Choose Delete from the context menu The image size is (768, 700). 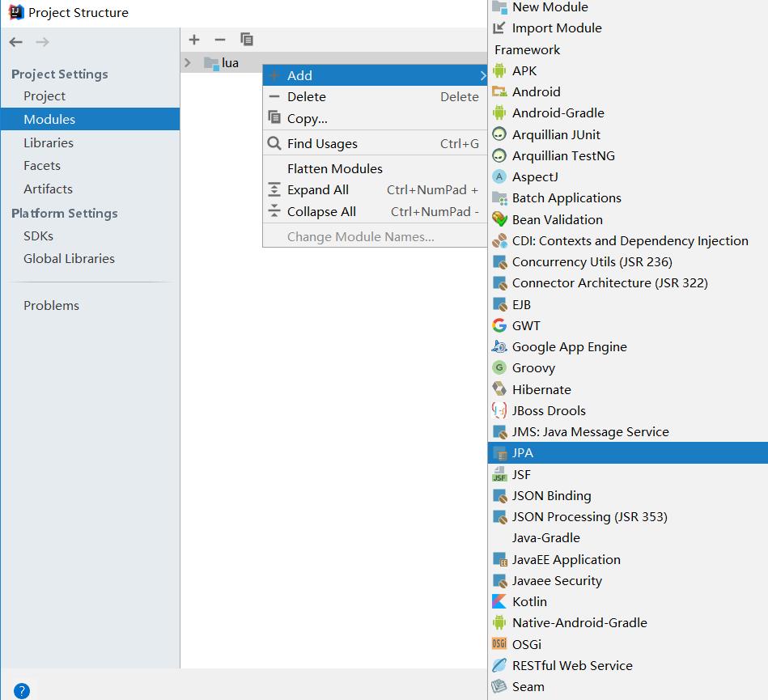[x=376, y=97]
